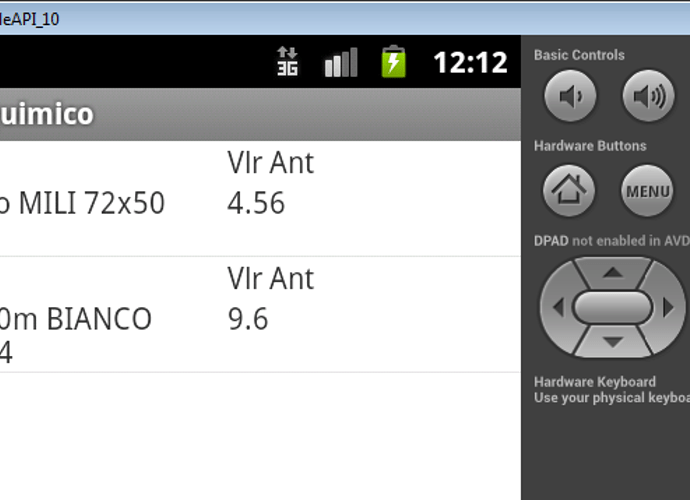
Task: Lower volume with the volume down button
Action: tap(570, 96)
